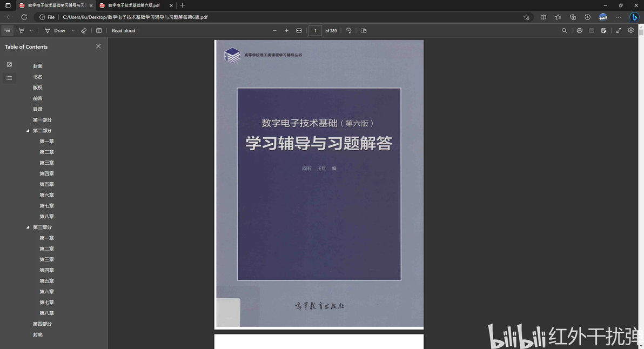Jump to 封底 in the outline

38,334
